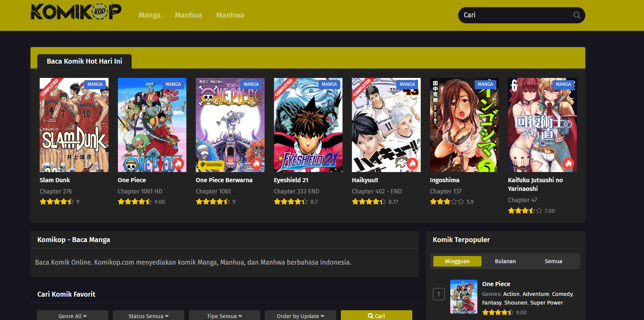Click Chapter 1061 HD under One Piece
This screenshot has height=320, width=644.
140,191
